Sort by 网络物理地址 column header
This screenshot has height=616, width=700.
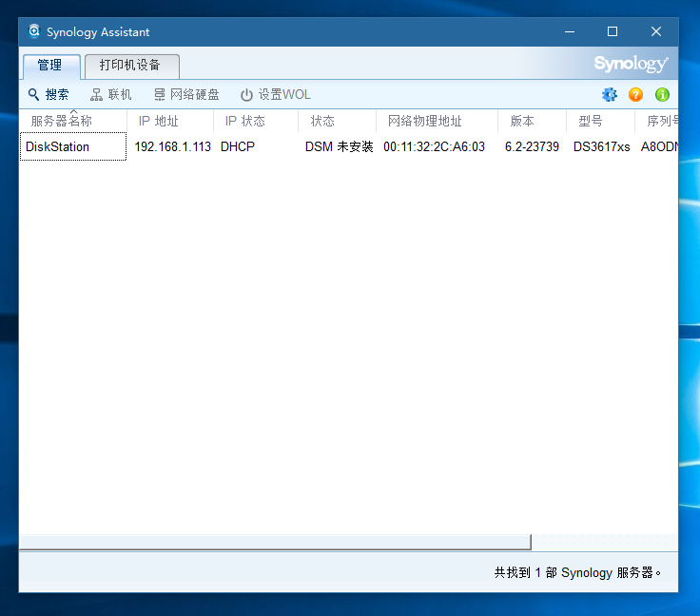coord(425,122)
